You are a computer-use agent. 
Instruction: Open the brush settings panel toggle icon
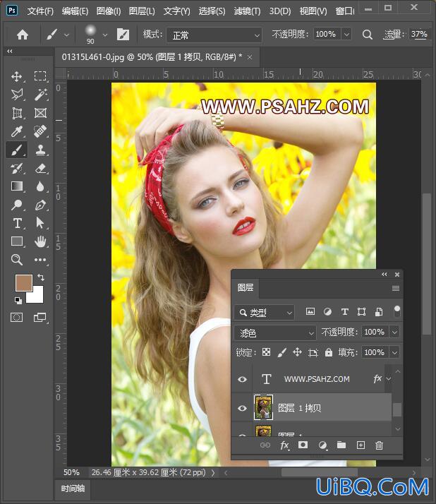(x=123, y=35)
